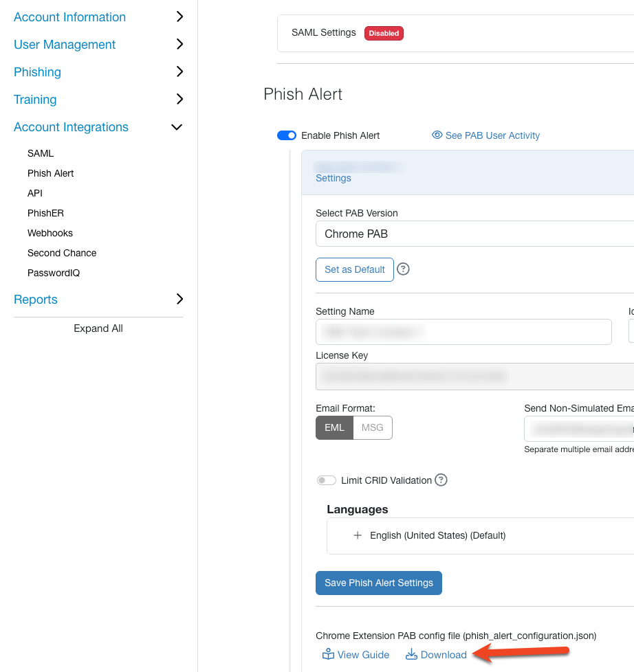Click the plus icon to add a language
634x672 pixels.
point(358,535)
